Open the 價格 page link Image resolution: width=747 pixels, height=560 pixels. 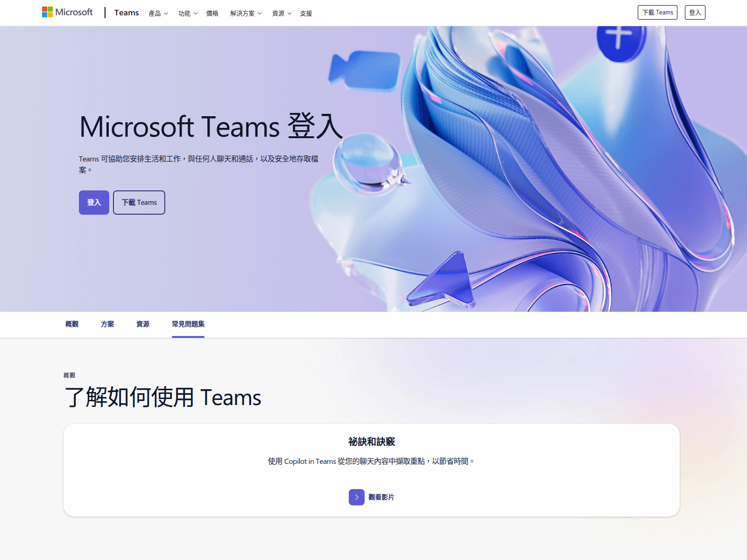[x=212, y=14]
